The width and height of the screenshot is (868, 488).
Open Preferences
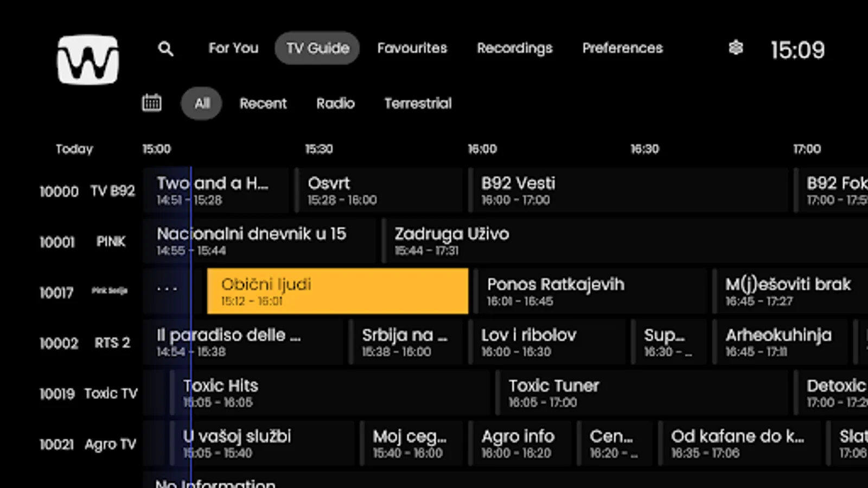[622, 48]
